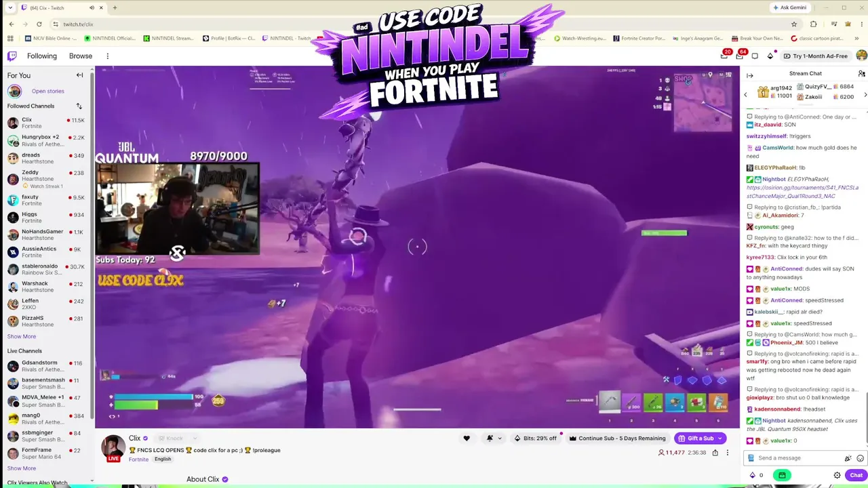The image size is (868, 488).
Task: Open Nightbot's tournament link in chat
Action: pyautogui.click(x=802, y=192)
